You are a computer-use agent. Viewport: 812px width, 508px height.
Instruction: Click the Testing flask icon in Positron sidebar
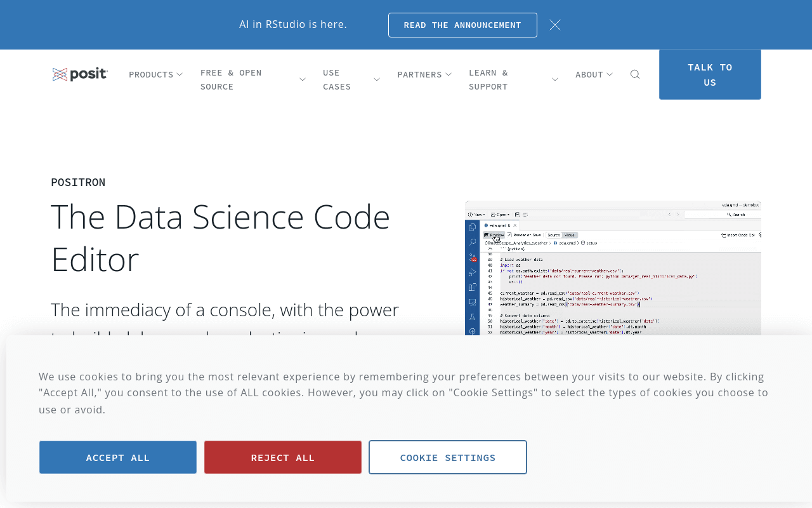pyautogui.click(x=472, y=317)
